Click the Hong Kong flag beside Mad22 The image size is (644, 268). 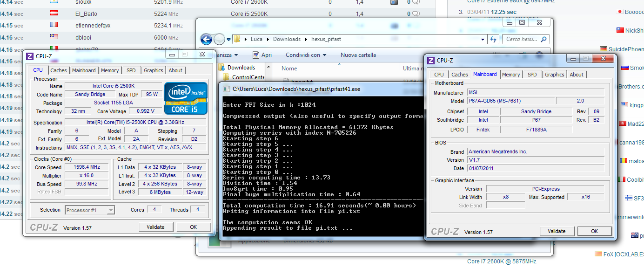pyautogui.click(x=623, y=124)
